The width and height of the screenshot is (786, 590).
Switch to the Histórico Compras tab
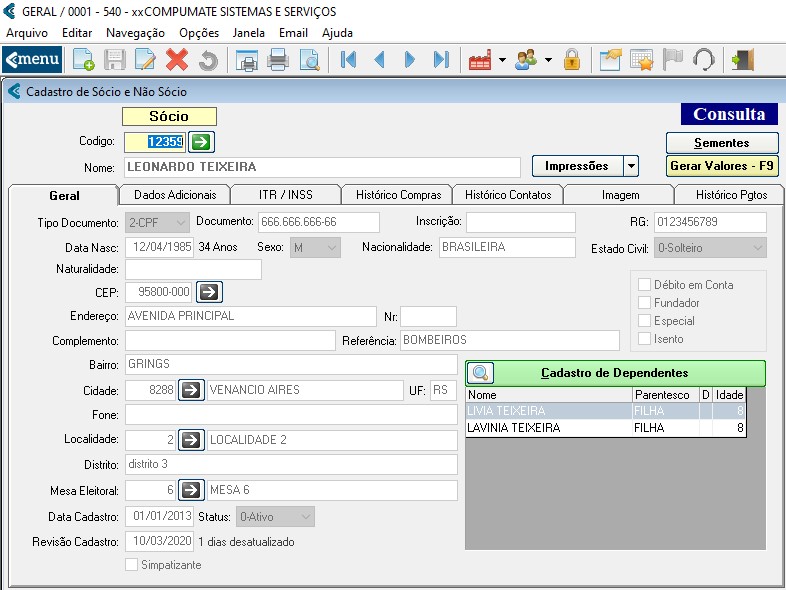[x=396, y=195]
